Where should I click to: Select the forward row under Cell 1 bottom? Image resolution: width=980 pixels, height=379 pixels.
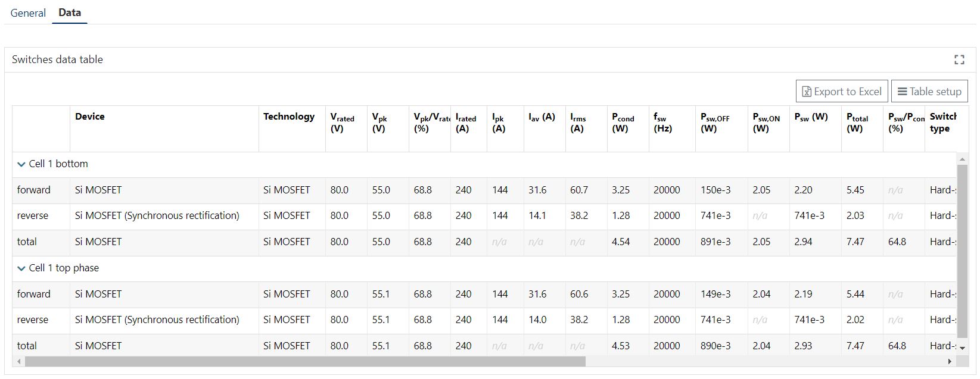34,190
